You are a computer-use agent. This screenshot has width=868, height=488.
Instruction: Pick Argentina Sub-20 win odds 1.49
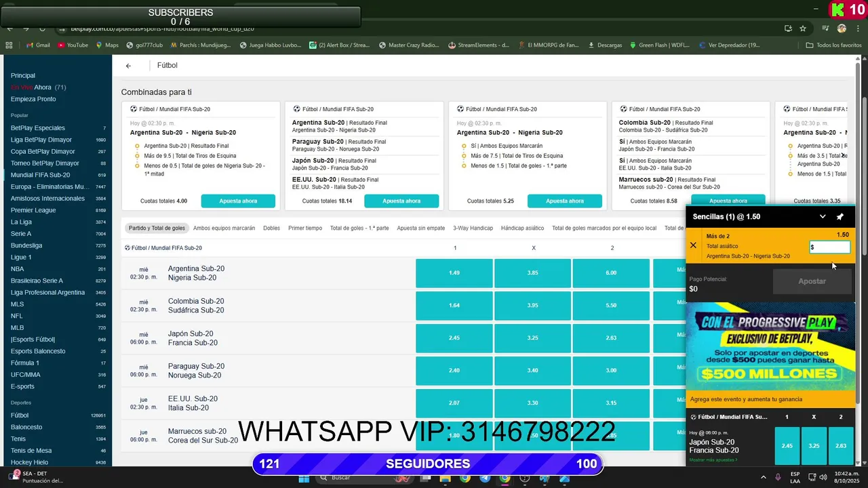coord(454,273)
